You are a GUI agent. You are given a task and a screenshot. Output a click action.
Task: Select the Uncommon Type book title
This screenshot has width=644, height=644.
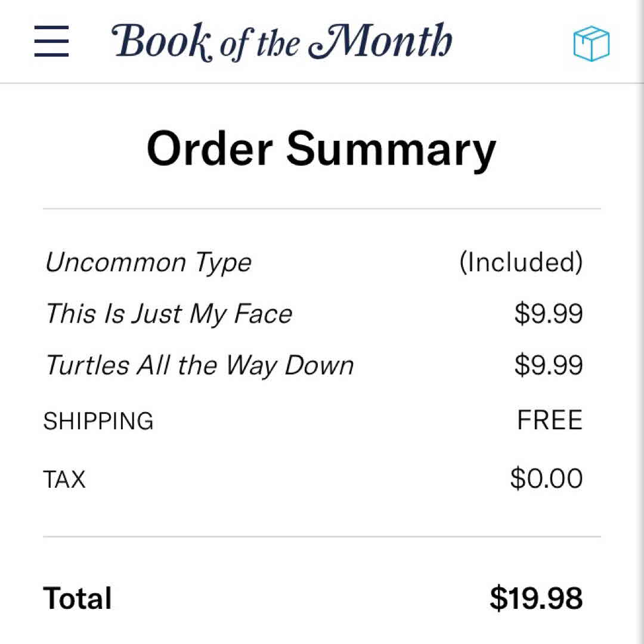coord(148,263)
